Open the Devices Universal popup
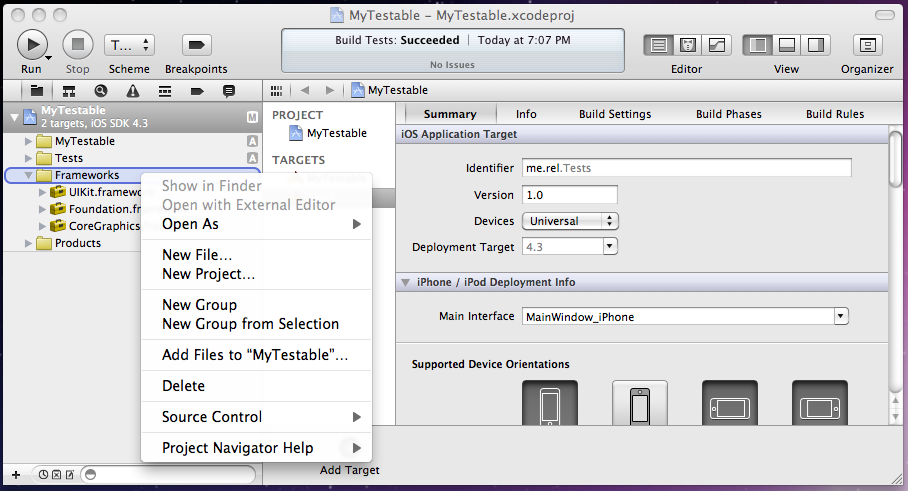This screenshot has height=491, width=908. (570, 221)
